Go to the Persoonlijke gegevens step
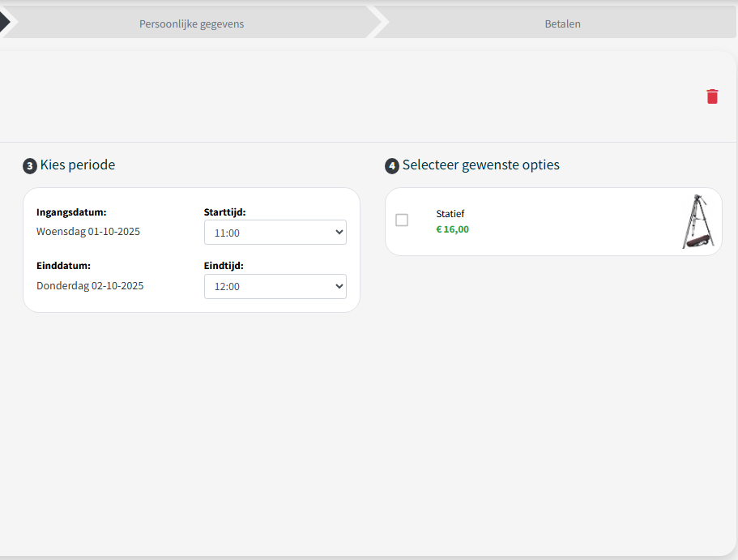738x560 pixels. click(x=191, y=24)
